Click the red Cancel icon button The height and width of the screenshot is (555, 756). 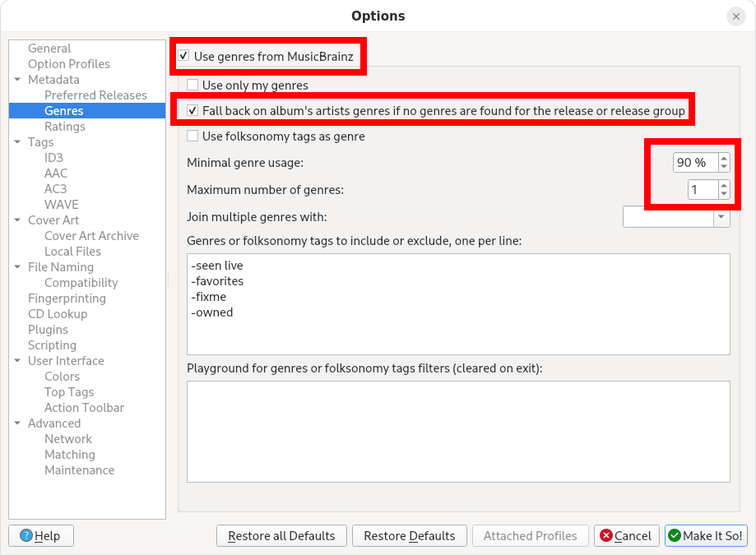tap(606, 536)
